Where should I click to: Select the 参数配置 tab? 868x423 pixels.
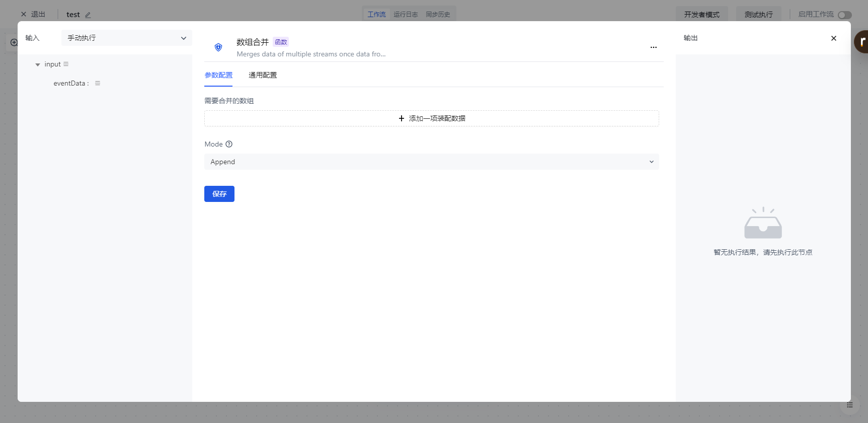point(218,75)
